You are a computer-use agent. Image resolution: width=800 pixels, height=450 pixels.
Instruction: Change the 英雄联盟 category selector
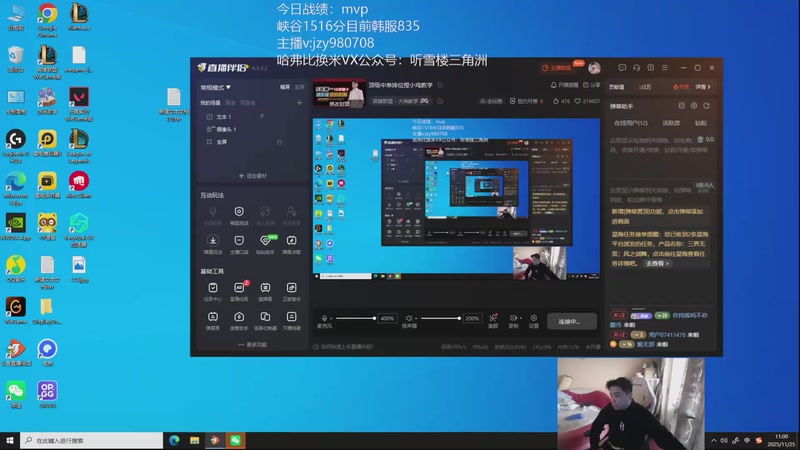[400, 101]
